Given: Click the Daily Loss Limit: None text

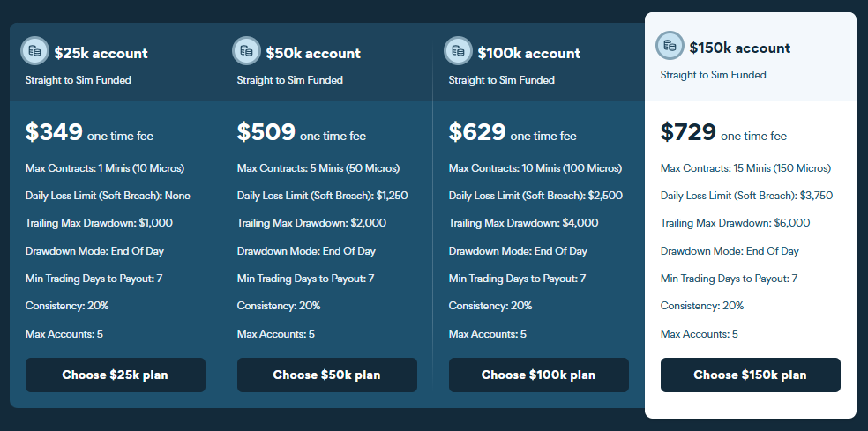Looking at the screenshot, I should pyautogui.click(x=108, y=196).
